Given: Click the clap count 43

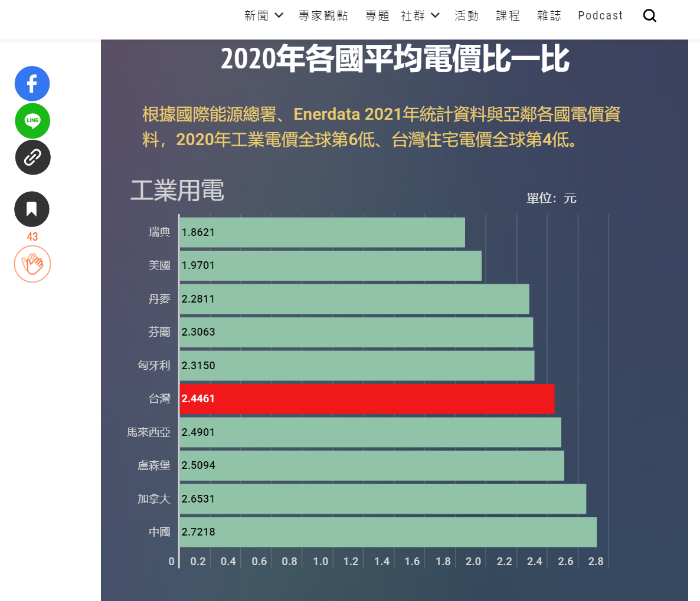Looking at the screenshot, I should (x=32, y=237).
